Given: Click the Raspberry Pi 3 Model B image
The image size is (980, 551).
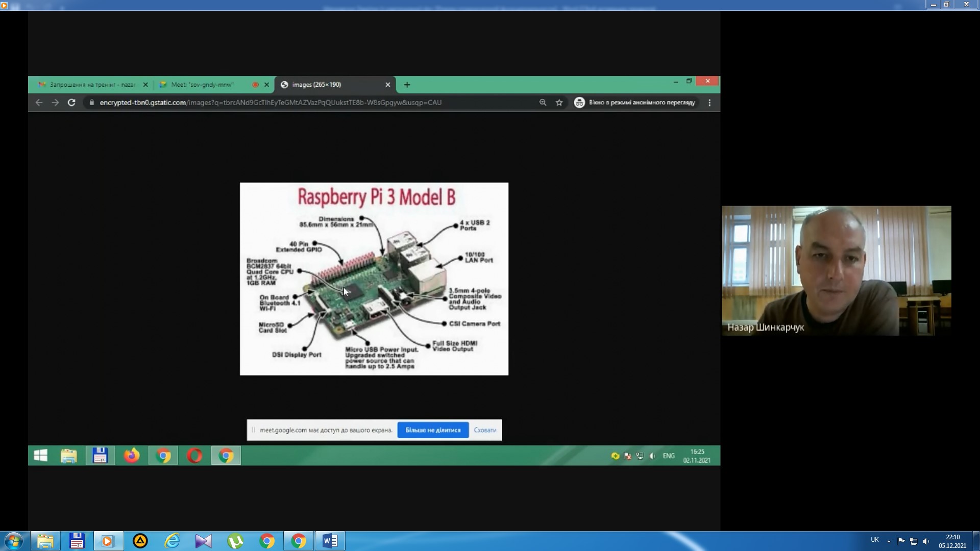Looking at the screenshot, I should tap(374, 279).
